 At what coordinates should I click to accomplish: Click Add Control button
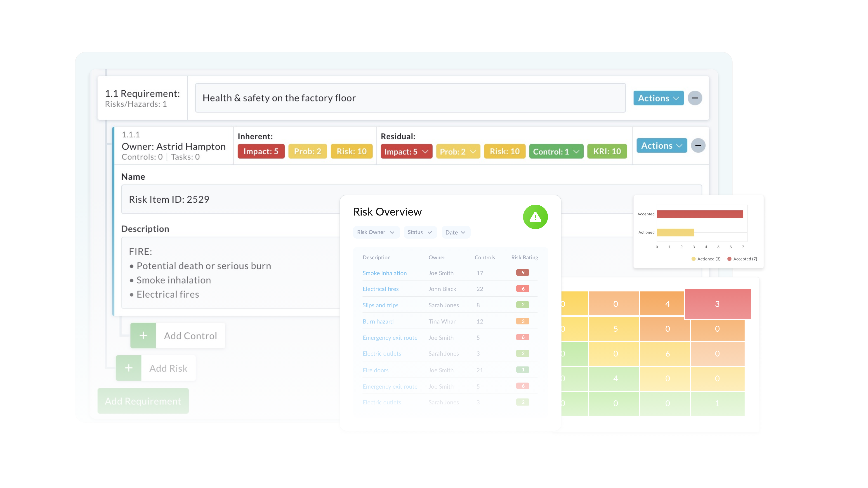[x=178, y=335]
